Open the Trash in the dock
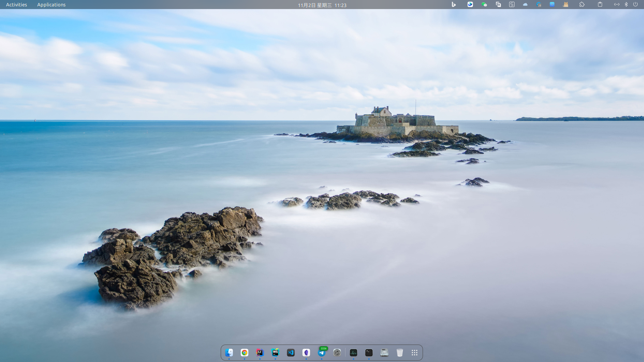This screenshot has width=644, height=362. click(400, 353)
